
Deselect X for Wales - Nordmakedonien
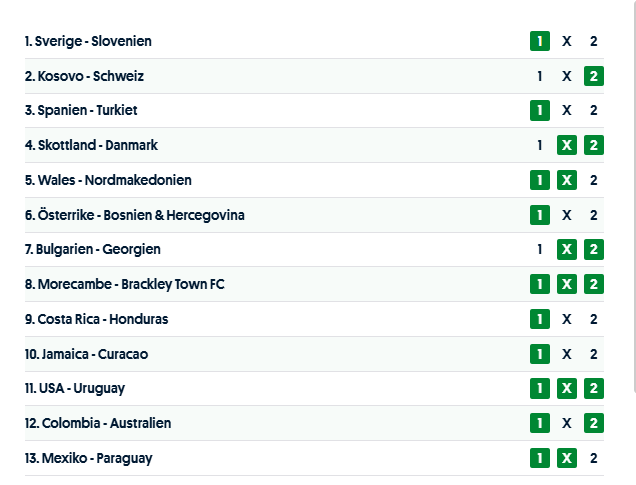[x=567, y=180]
